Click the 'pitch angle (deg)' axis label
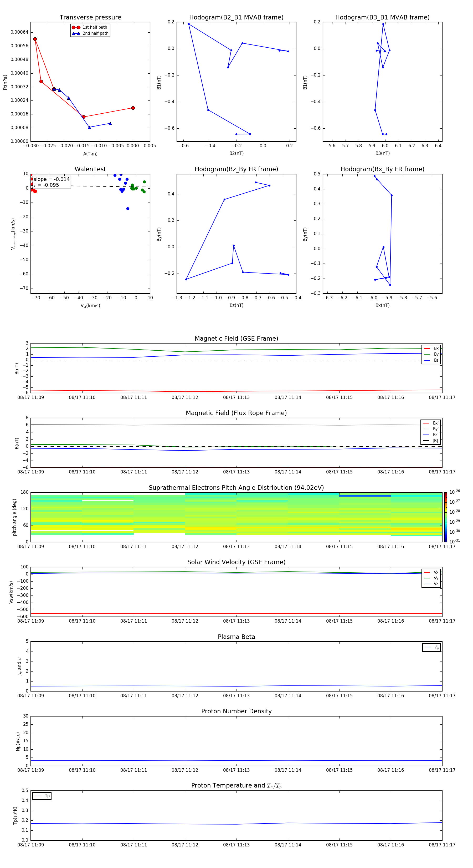Screen dimensions: 473x868 [14, 517]
